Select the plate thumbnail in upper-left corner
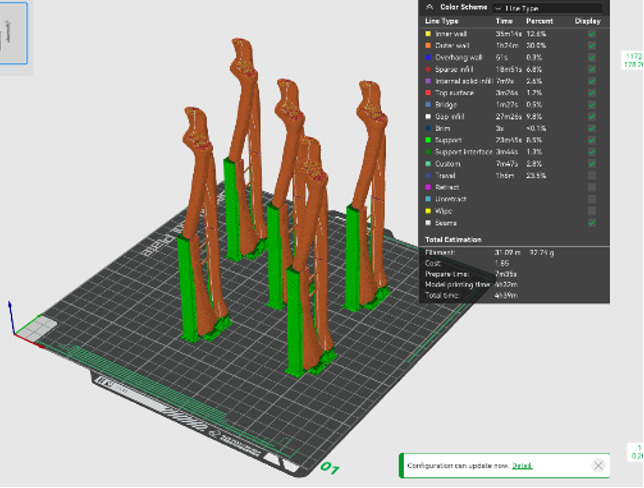644x488 pixels. coord(14,33)
